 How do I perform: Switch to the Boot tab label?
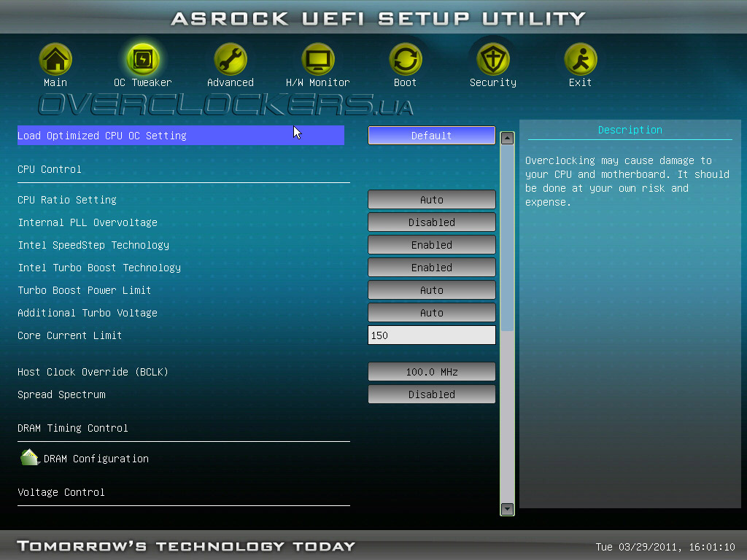[406, 82]
